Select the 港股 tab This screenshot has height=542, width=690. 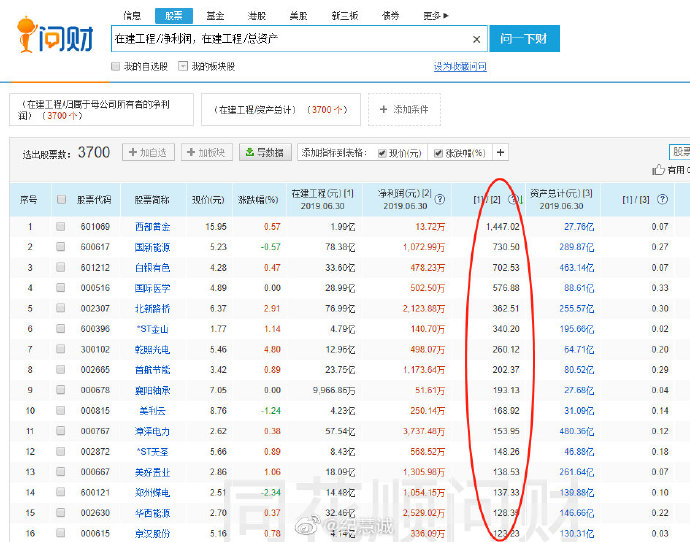coord(257,16)
